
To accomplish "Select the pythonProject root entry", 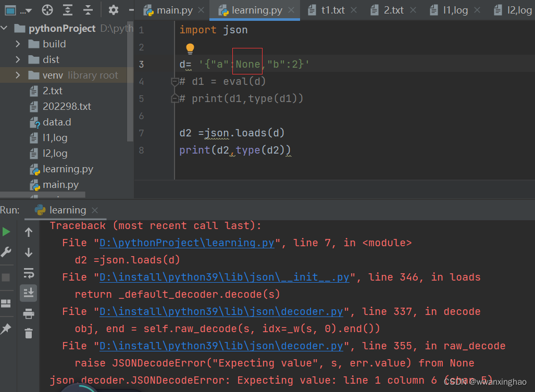I will 62,28.
